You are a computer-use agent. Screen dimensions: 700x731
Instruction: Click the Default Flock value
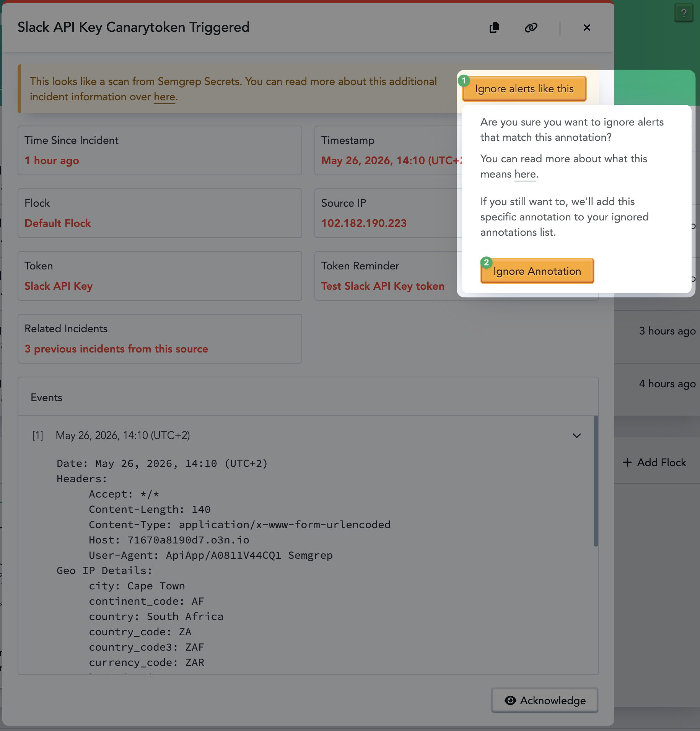(58, 224)
